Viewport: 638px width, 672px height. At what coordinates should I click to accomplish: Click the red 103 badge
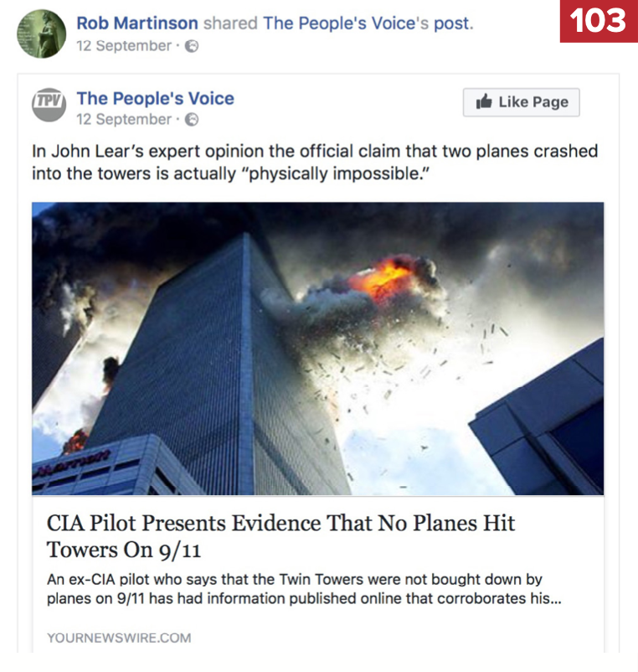click(x=599, y=21)
